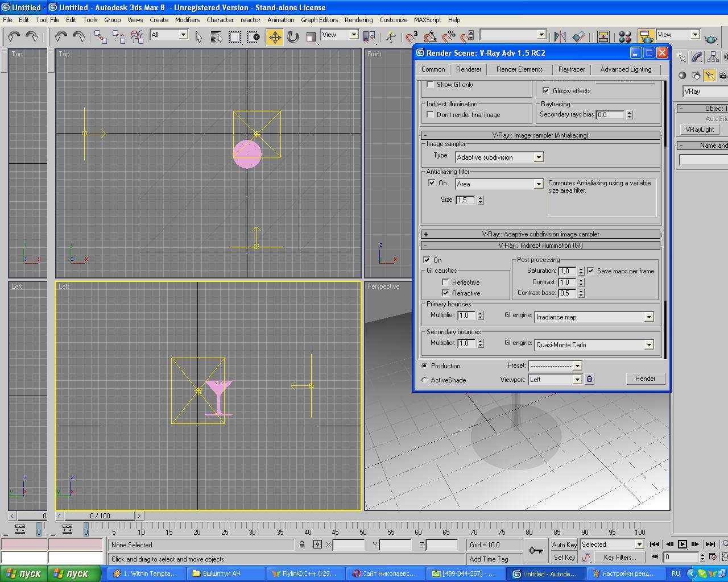
Task: Pick the Select Object arrow tool
Action: pos(198,37)
